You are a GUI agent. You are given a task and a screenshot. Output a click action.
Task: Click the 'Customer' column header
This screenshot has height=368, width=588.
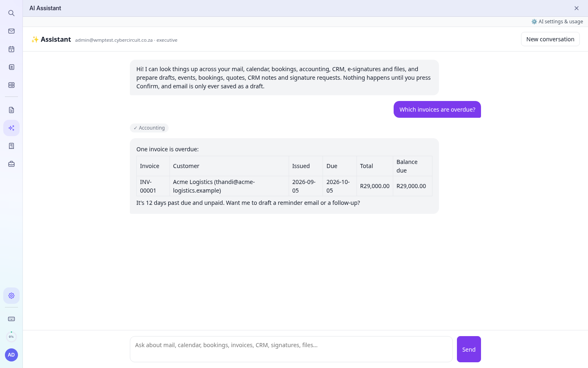click(x=229, y=166)
